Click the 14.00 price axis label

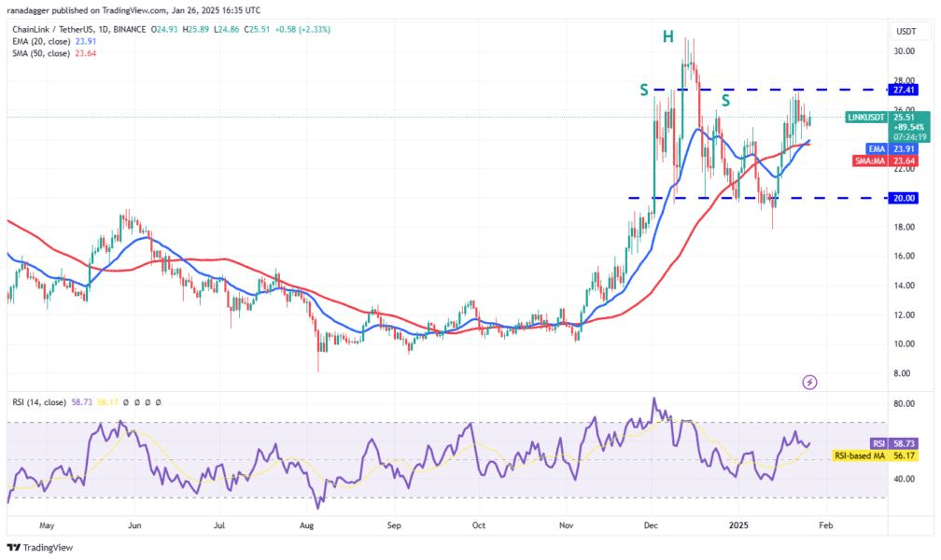tap(905, 286)
